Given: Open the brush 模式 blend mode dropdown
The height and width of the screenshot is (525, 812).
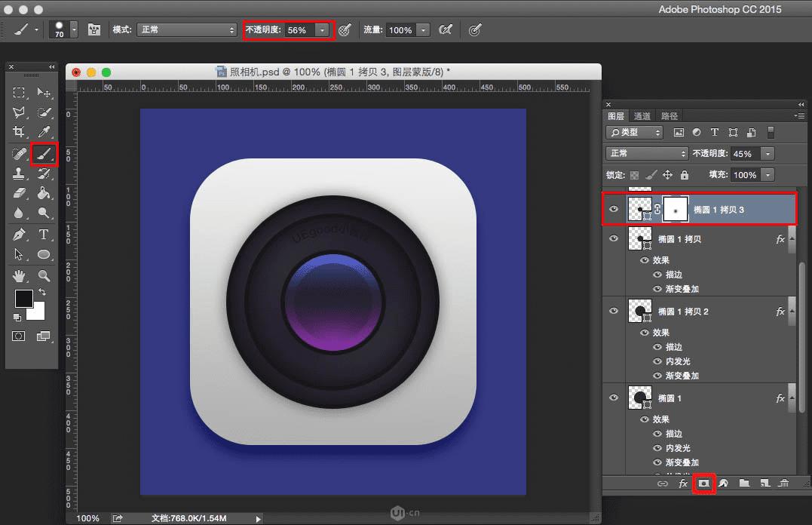Looking at the screenshot, I should pyautogui.click(x=186, y=30).
